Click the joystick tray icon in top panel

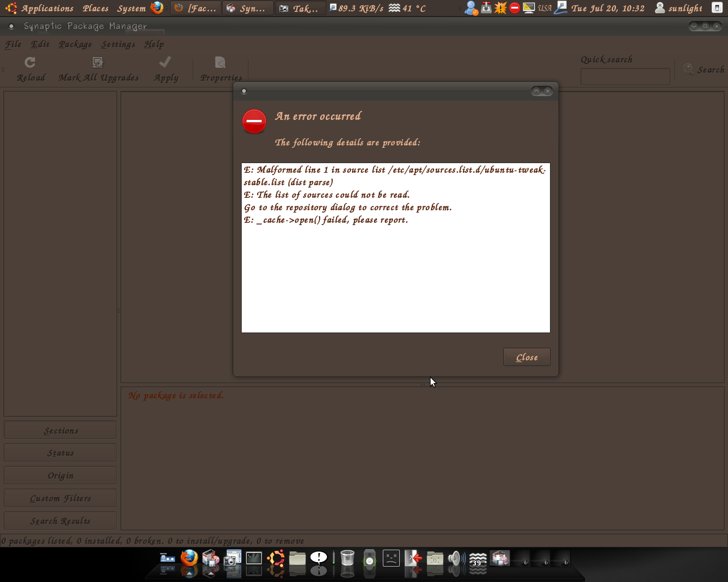[486, 8]
